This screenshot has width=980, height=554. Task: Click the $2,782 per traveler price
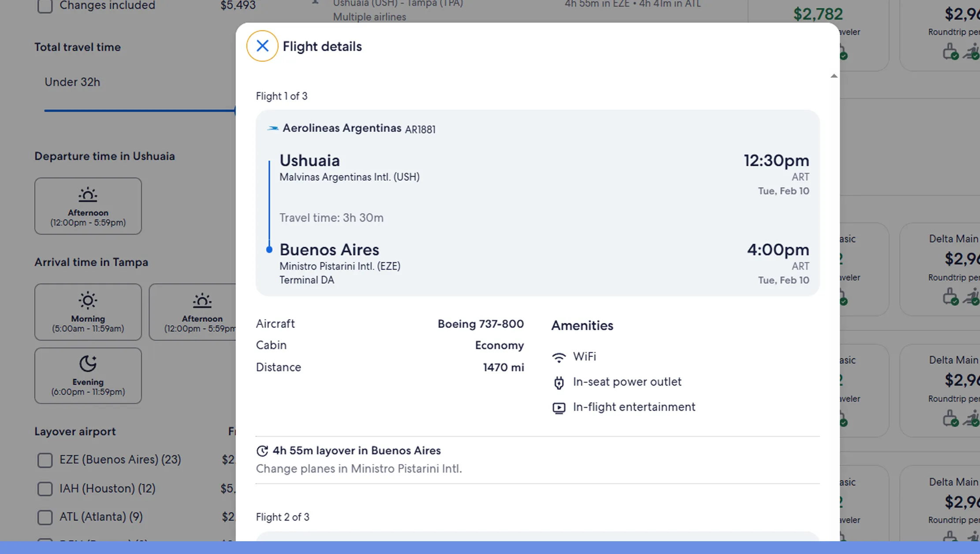[818, 14]
